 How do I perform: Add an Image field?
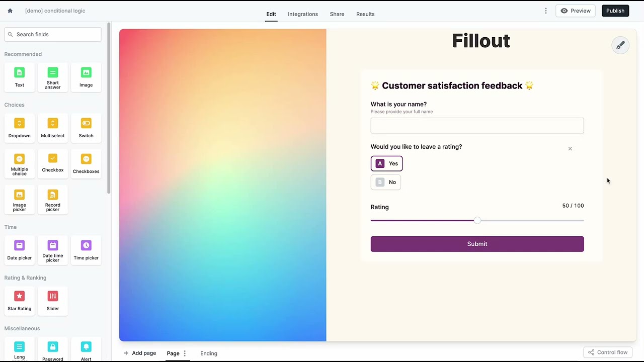(86, 77)
